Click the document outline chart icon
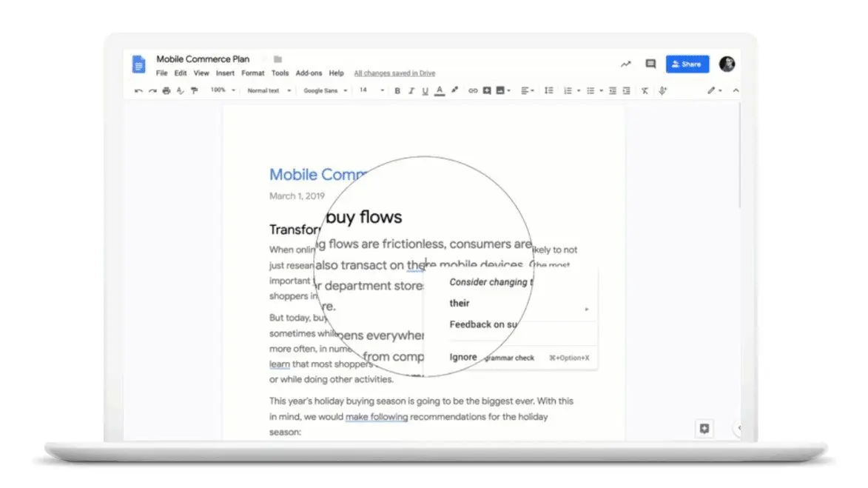Image resolution: width=868 pixels, height=488 pixels. (625, 64)
